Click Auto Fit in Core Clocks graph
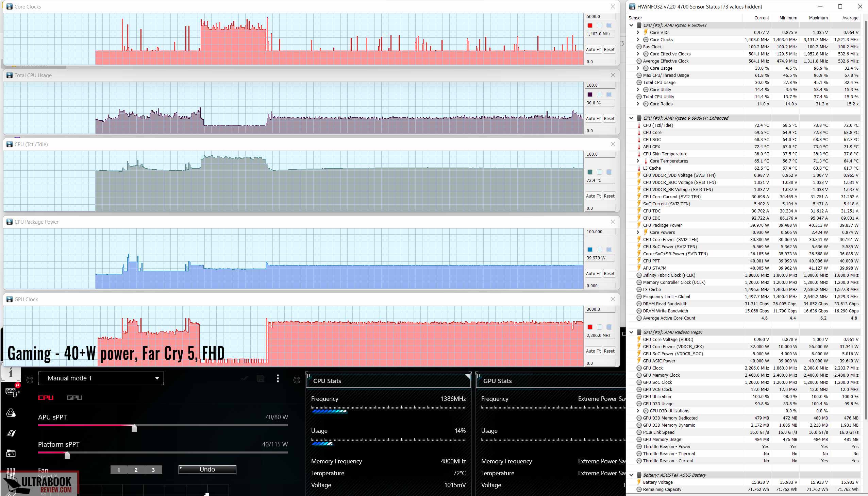Screen dimensions: 868x496 coord(593,49)
